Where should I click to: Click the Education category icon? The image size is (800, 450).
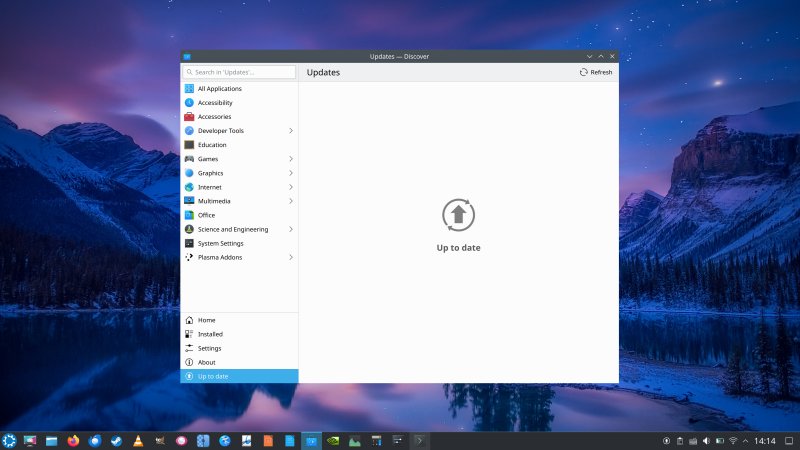click(189, 145)
